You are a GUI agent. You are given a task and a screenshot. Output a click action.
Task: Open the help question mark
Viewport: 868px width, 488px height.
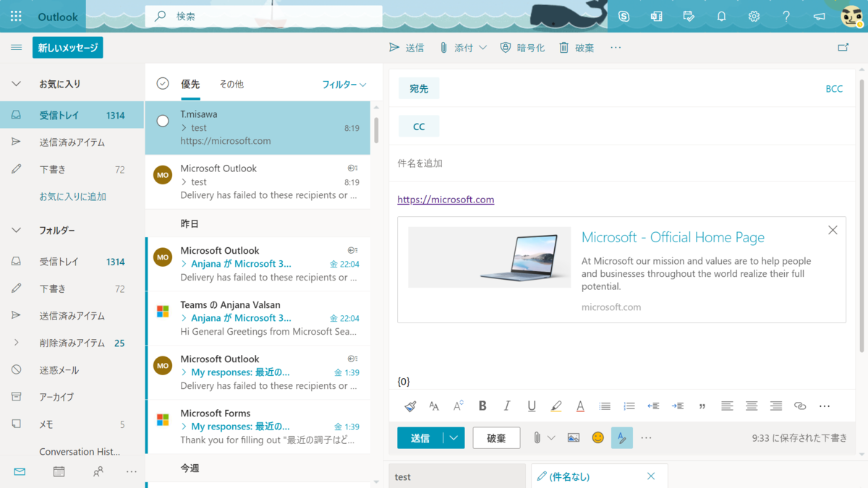tap(786, 16)
